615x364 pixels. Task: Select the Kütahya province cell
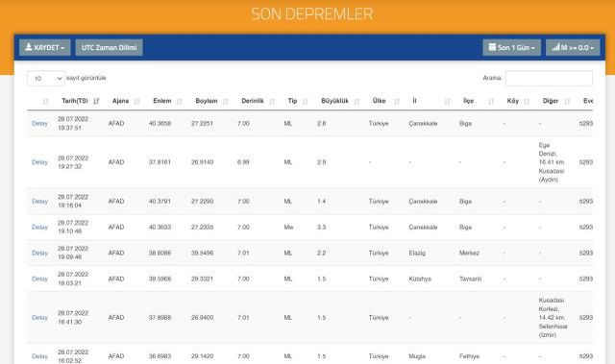point(420,279)
